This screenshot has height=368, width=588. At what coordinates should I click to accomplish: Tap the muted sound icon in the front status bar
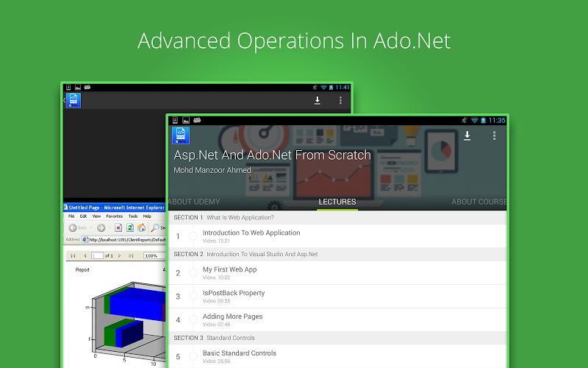tap(465, 120)
